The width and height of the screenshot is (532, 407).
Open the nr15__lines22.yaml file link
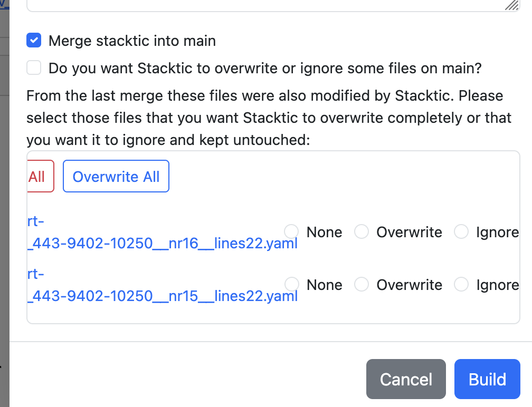tap(163, 297)
